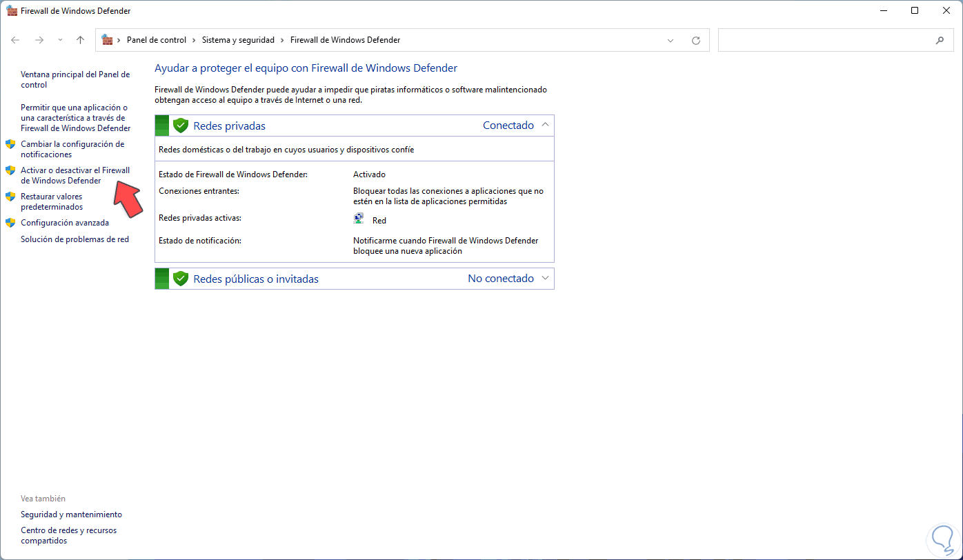The height and width of the screenshot is (560, 963).
Task: Click the No conectado status text
Action: click(x=501, y=278)
